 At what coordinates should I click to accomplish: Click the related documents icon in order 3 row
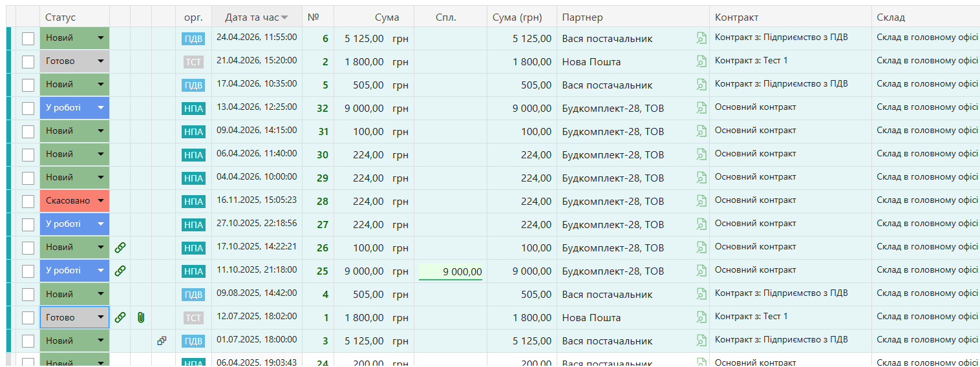[x=162, y=341]
